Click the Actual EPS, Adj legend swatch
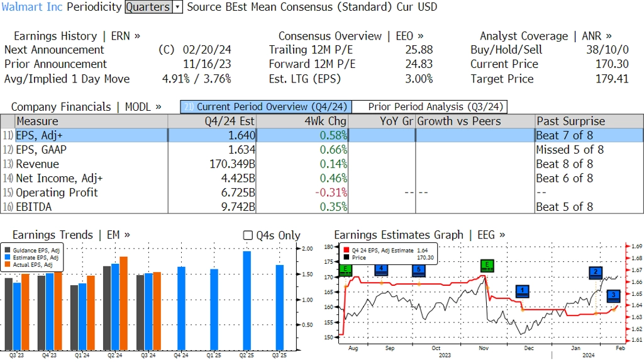 (8, 265)
